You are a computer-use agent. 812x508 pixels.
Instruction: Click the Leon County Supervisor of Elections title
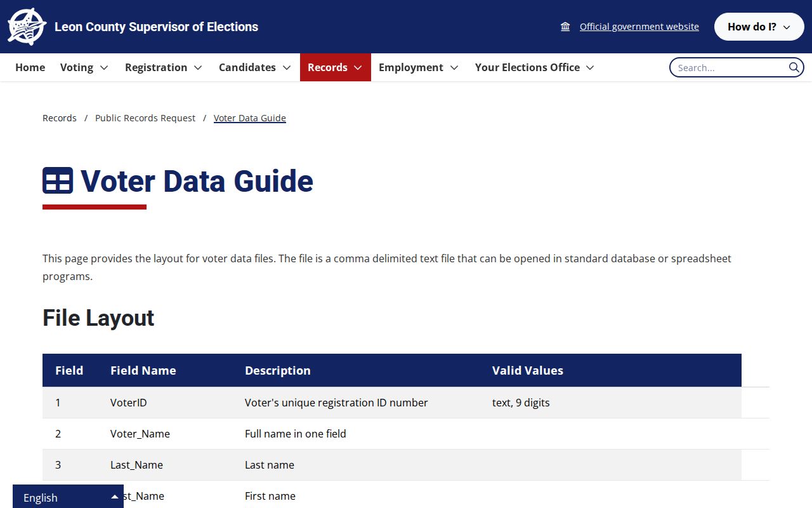coord(157,27)
